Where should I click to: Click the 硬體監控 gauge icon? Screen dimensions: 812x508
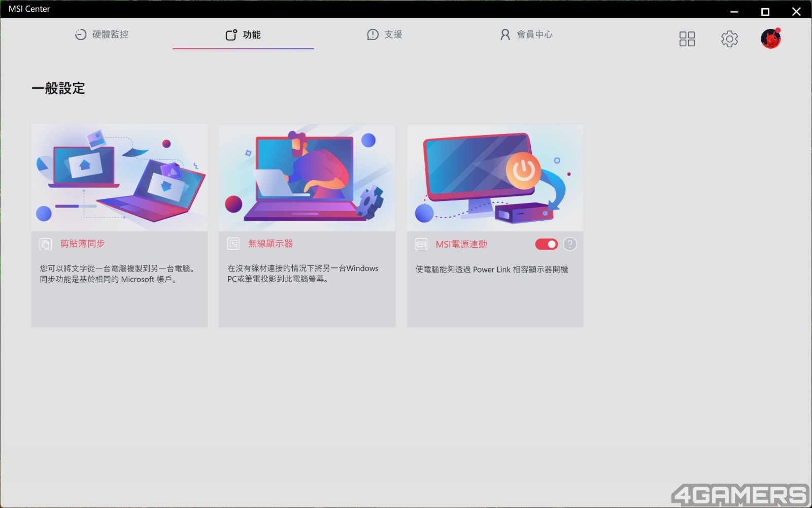click(81, 35)
